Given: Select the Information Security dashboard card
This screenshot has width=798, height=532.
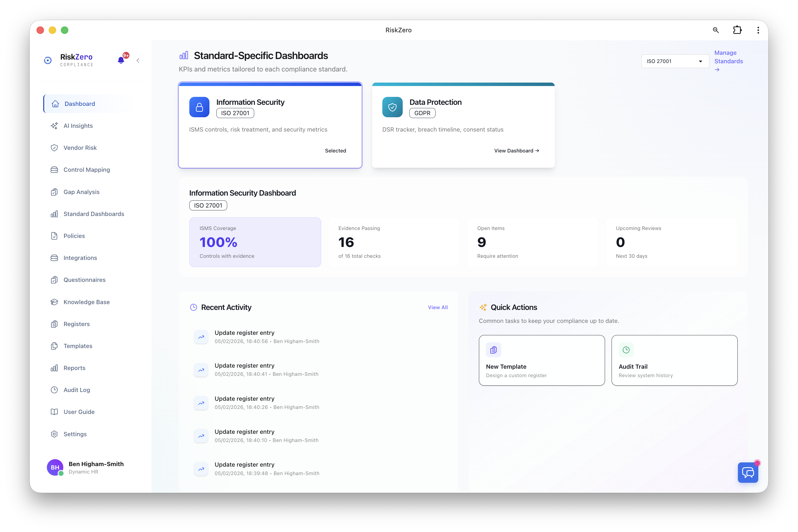Looking at the screenshot, I should pyautogui.click(x=270, y=125).
